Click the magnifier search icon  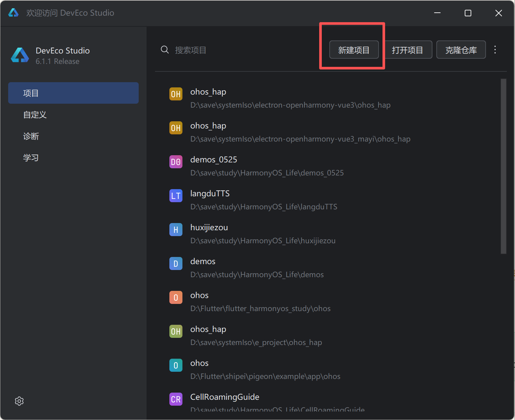pos(165,50)
